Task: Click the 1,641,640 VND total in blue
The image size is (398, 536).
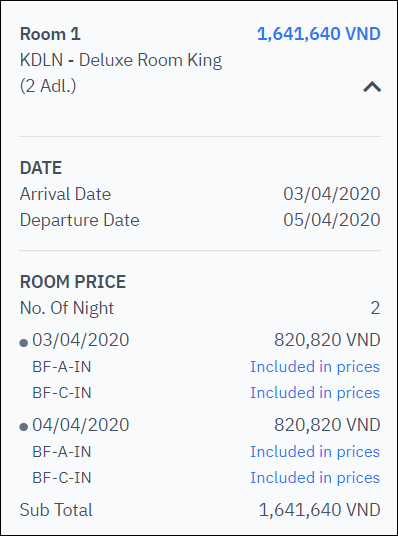Action: pyautogui.click(x=319, y=34)
